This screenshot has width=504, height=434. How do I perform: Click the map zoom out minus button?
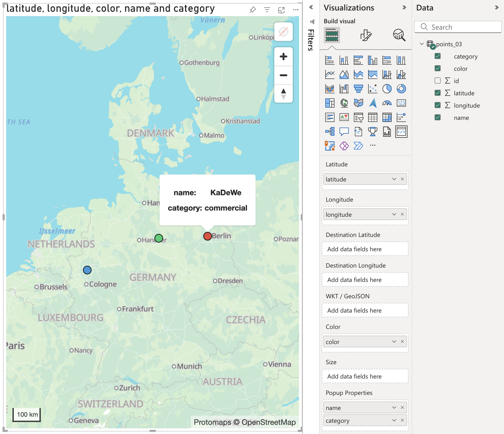(283, 75)
